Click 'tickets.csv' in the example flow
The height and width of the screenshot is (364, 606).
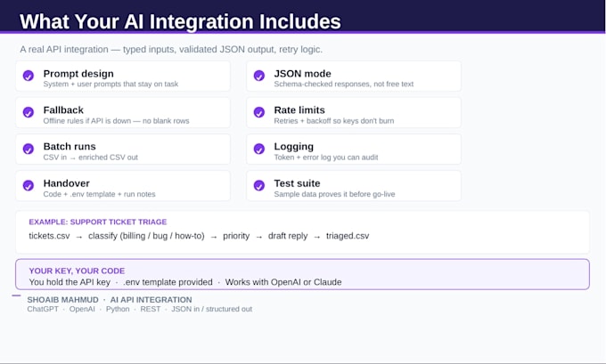[x=50, y=236]
